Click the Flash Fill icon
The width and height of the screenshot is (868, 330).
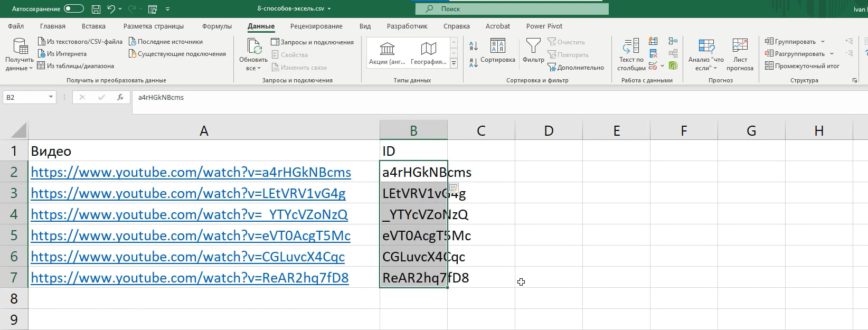point(653,41)
